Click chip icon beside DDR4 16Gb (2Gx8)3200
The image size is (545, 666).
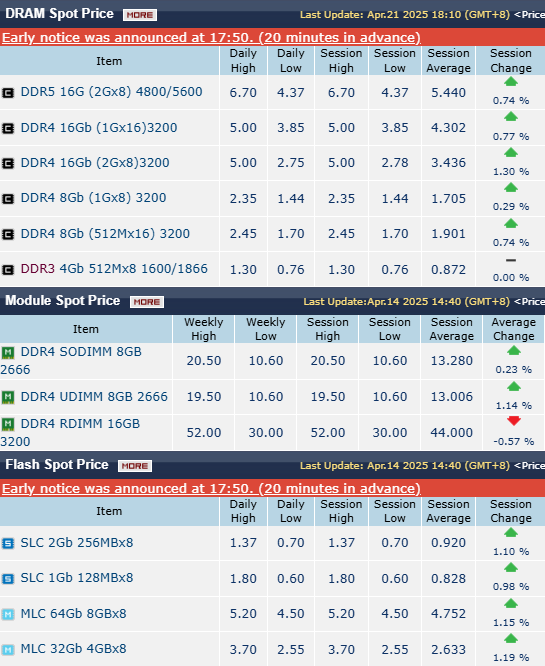pos(8,163)
